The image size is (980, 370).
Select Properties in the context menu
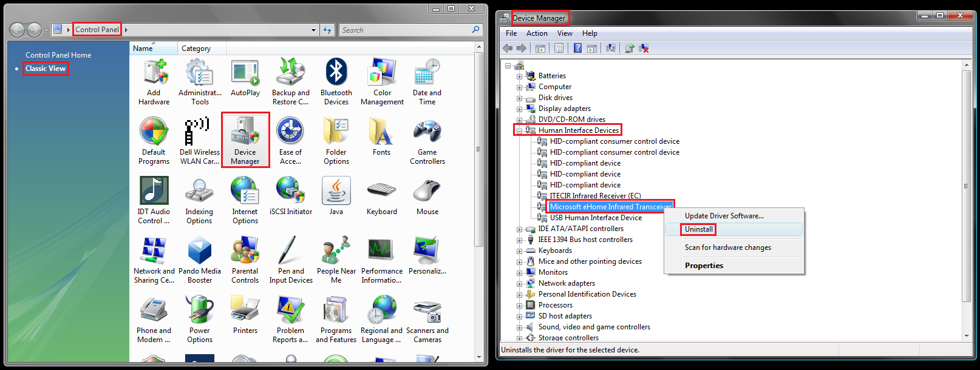click(x=704, y=266)
